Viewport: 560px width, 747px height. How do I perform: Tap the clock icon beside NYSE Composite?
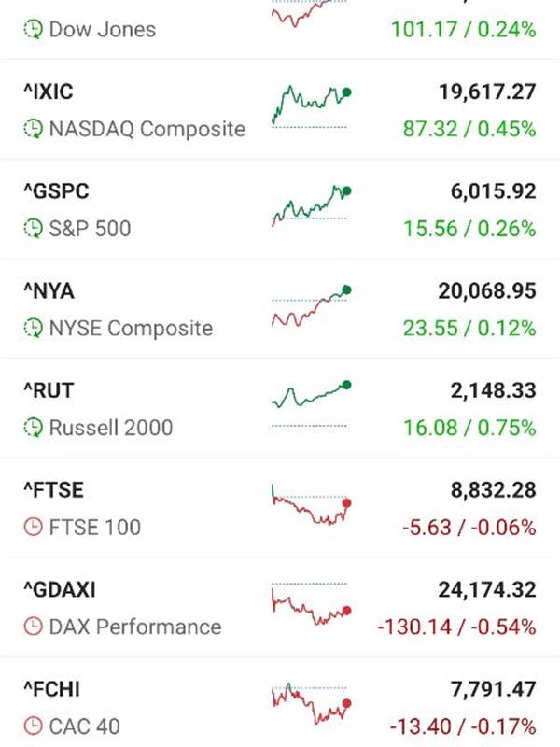click(34, 329)
